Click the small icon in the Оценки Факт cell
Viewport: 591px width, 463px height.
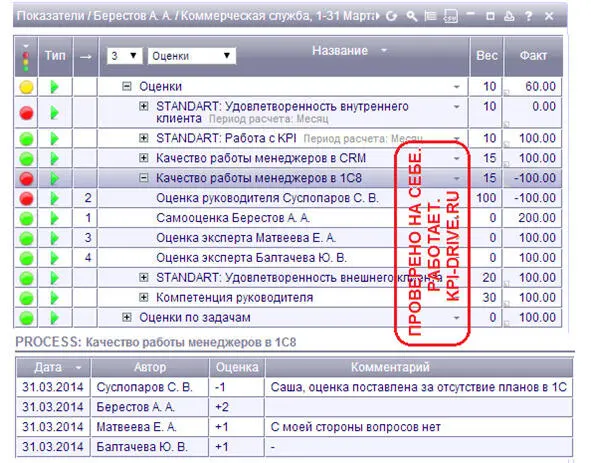(x=507, y=92)
